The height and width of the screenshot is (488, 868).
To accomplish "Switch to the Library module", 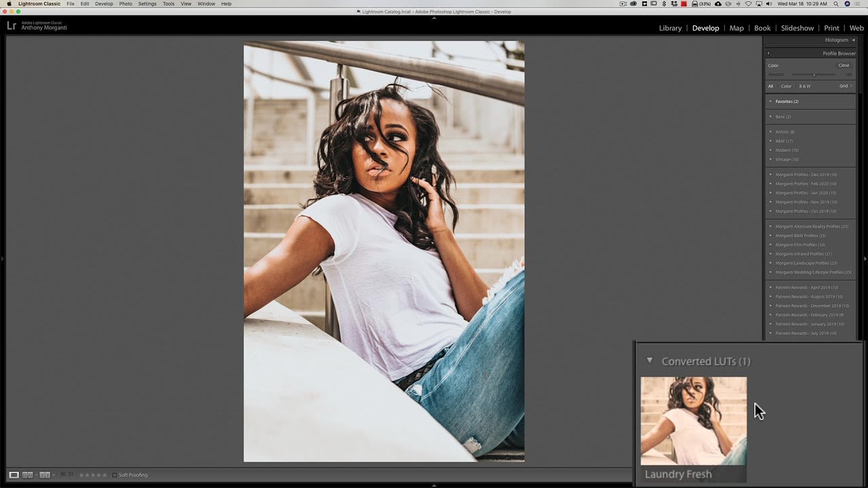I will click(670, 28).
